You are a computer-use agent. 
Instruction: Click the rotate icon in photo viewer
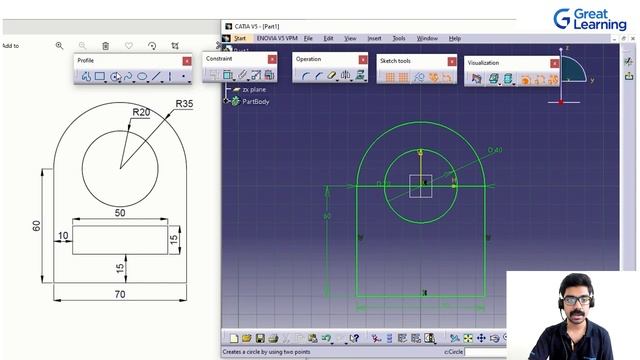coord(152,46)
